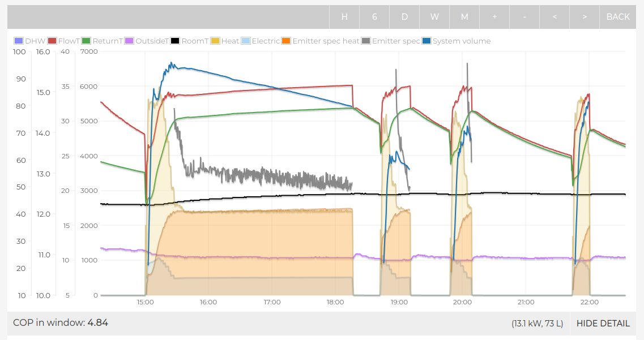Pan the chart right with the > button
Screen dimensions: 644x340
585,17
